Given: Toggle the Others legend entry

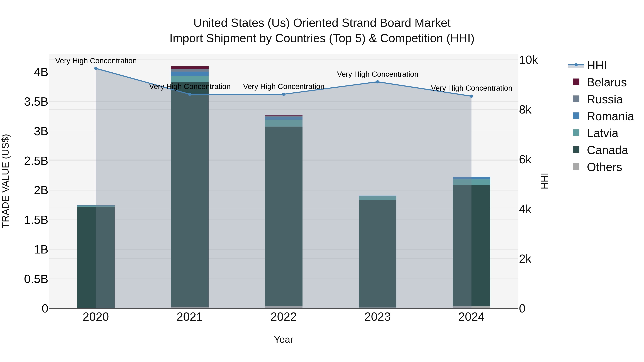Looking at the screenshot, I should pyautogui.click(x=597, y=167).
